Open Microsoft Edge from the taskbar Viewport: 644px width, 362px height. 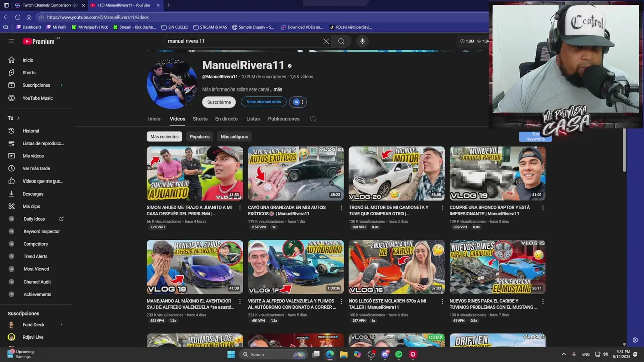330,354
